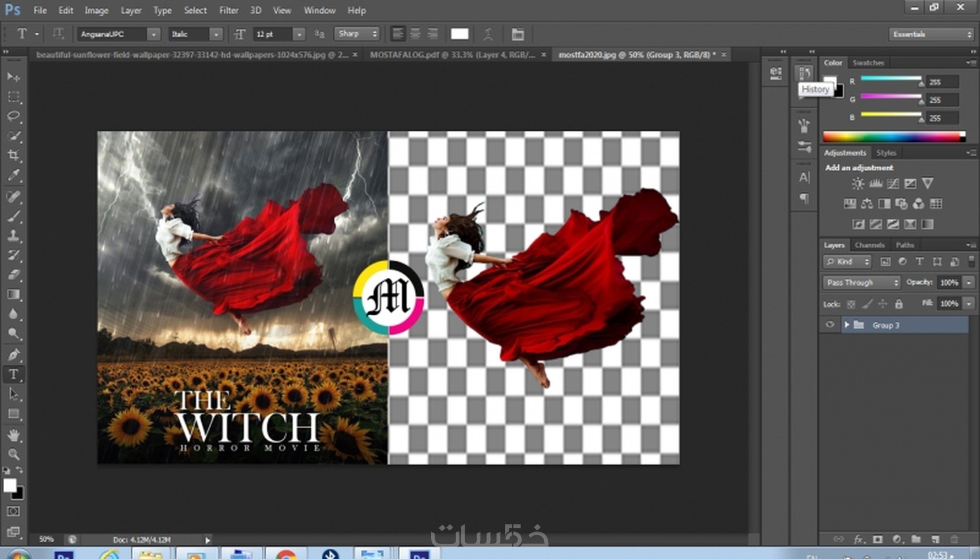Select the Horizontal Type tool in toolbox
The image size is (980, 559).
(x=14, y=375)
